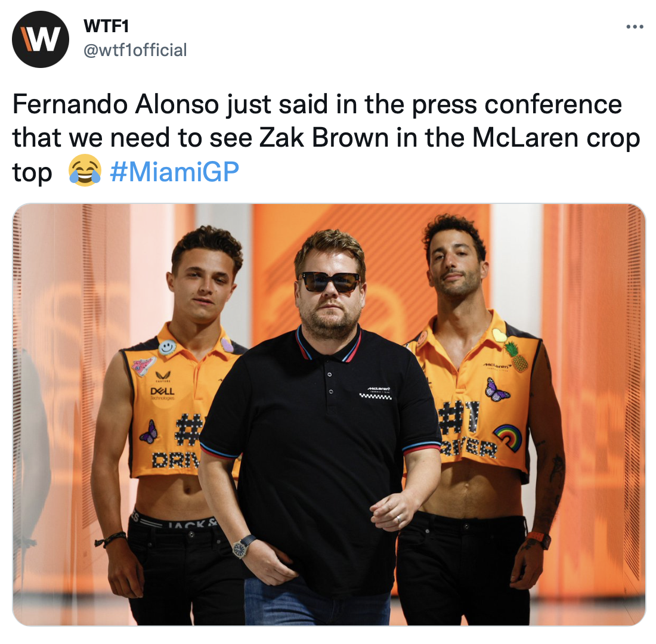This screenshot has height=644, width=656.
Task: Click the McLaren logo on the black polo
Action: coord(375,392)
